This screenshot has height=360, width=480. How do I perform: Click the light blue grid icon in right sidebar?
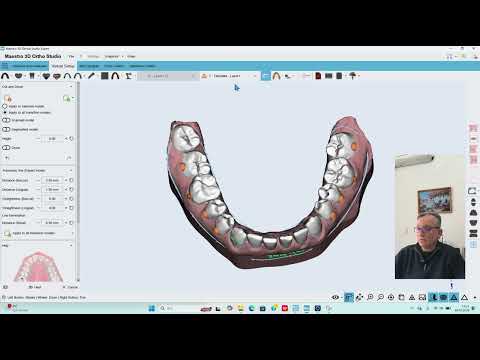473,244
